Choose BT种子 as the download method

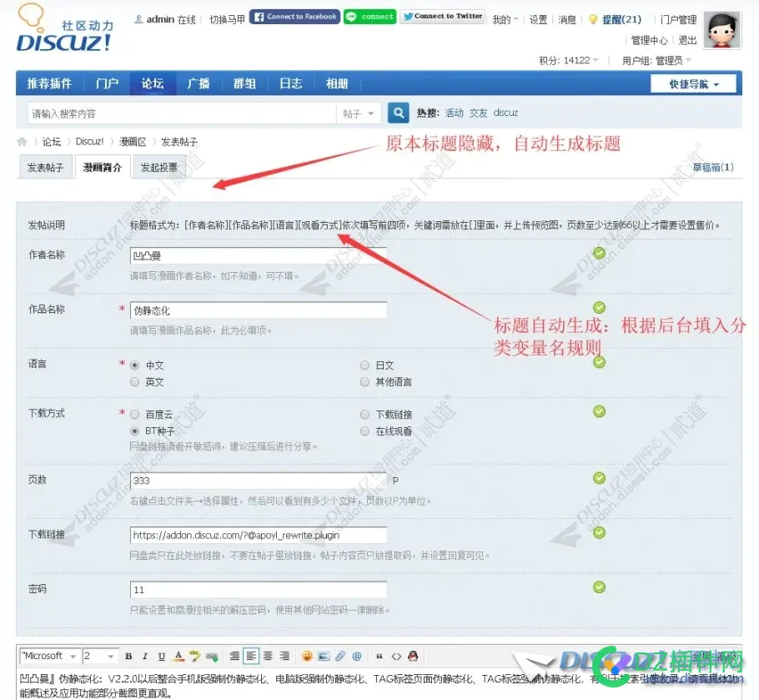[134, 431]
